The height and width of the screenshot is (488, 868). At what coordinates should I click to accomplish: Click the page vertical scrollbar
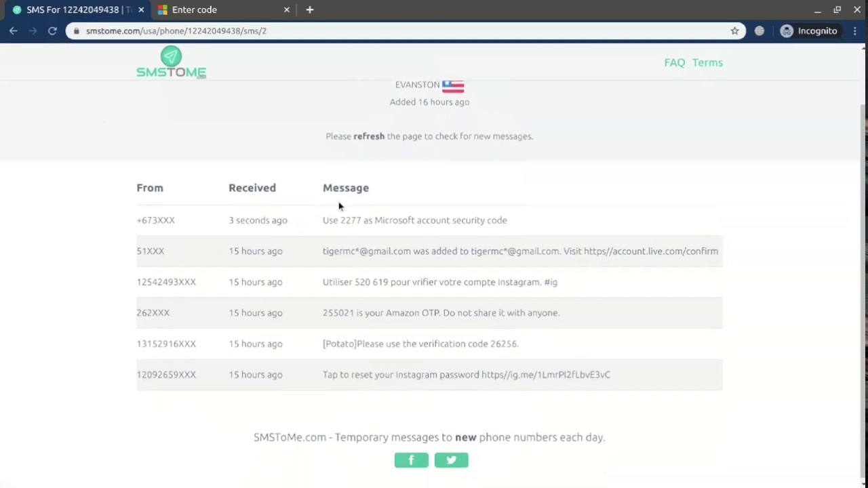click(863, 291)
